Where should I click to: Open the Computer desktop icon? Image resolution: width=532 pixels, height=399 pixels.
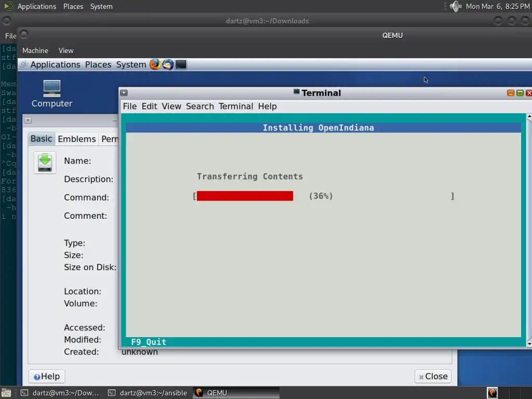52,94
